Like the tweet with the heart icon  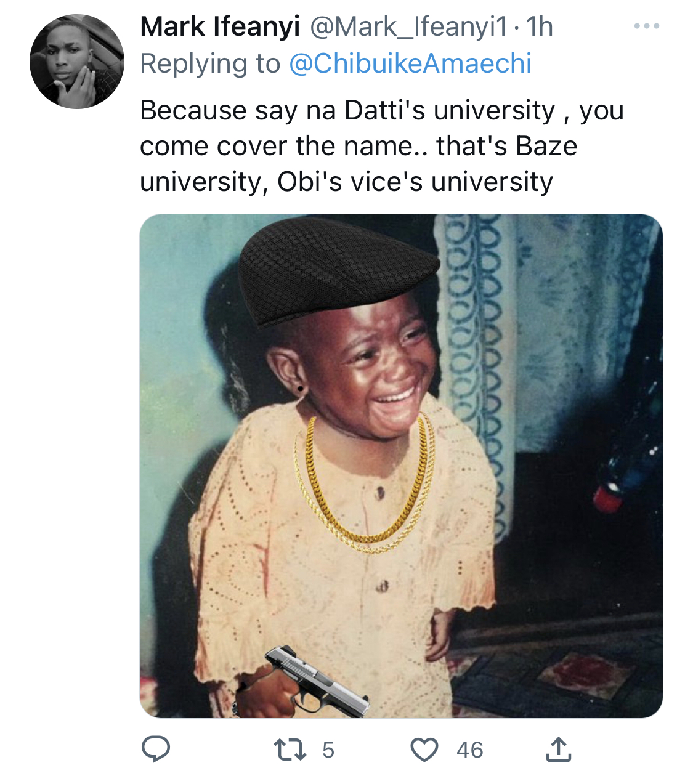424,750
